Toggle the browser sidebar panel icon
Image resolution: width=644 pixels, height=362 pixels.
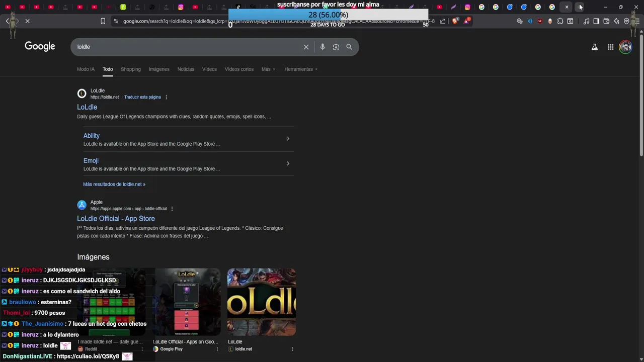596,21
